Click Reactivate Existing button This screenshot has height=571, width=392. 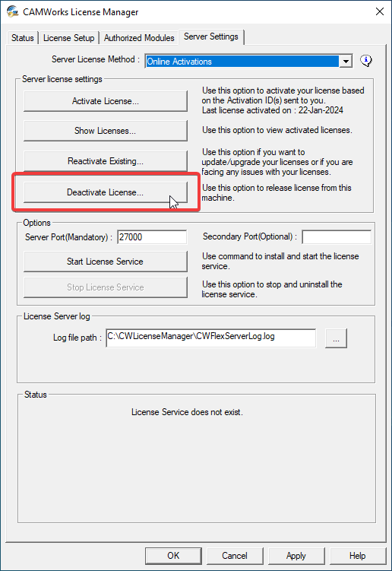point(106,161)
